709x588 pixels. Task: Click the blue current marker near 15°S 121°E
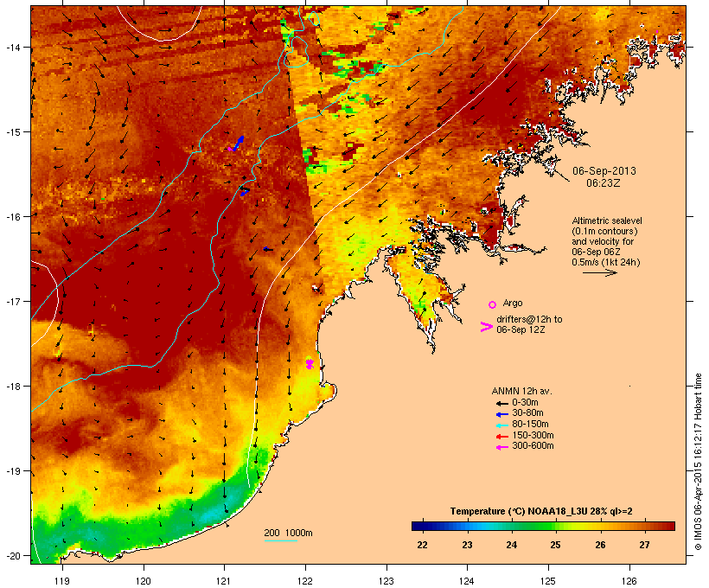(x=239, y=143)
